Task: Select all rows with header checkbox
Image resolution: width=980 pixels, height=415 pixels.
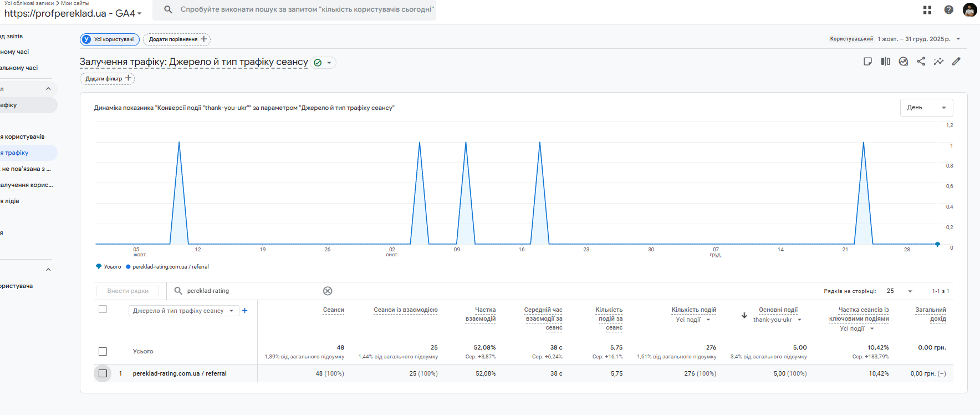Action: tap(103, 310)
